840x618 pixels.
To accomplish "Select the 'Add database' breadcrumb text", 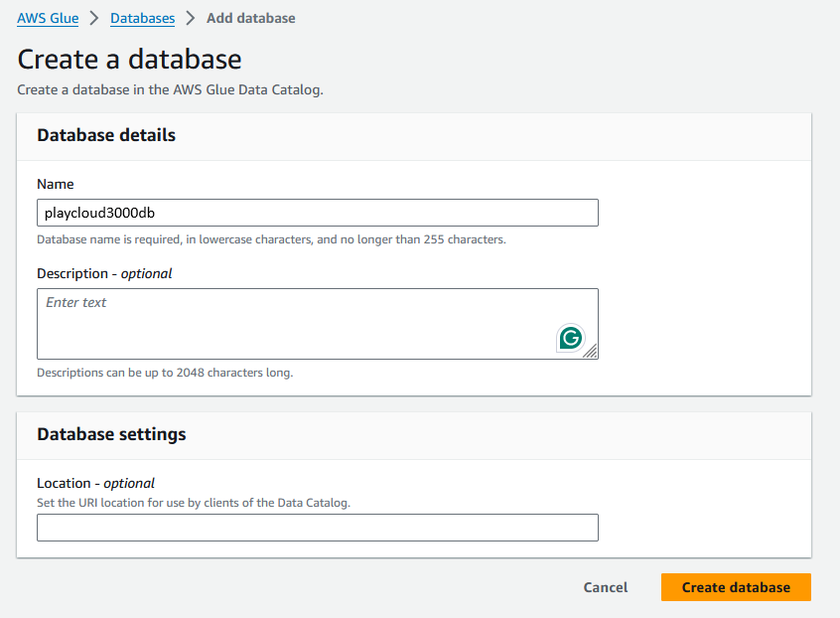I will [x=251, y=18].
